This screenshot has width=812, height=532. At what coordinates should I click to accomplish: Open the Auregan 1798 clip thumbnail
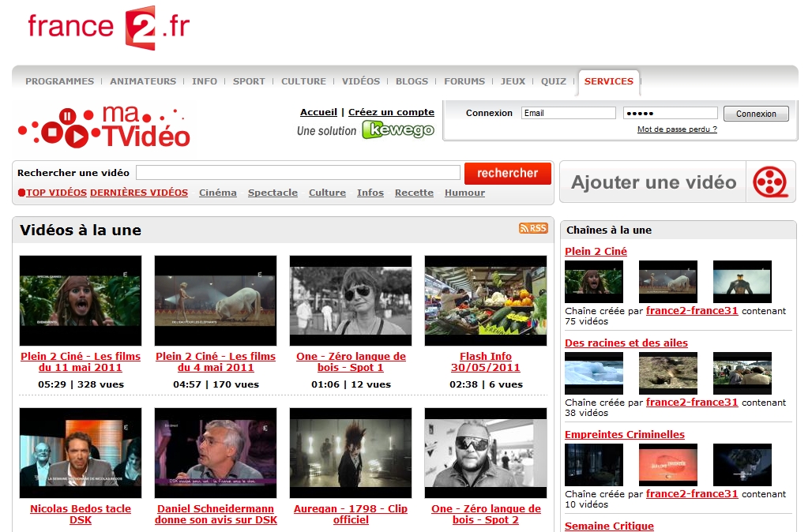(351, 453)
